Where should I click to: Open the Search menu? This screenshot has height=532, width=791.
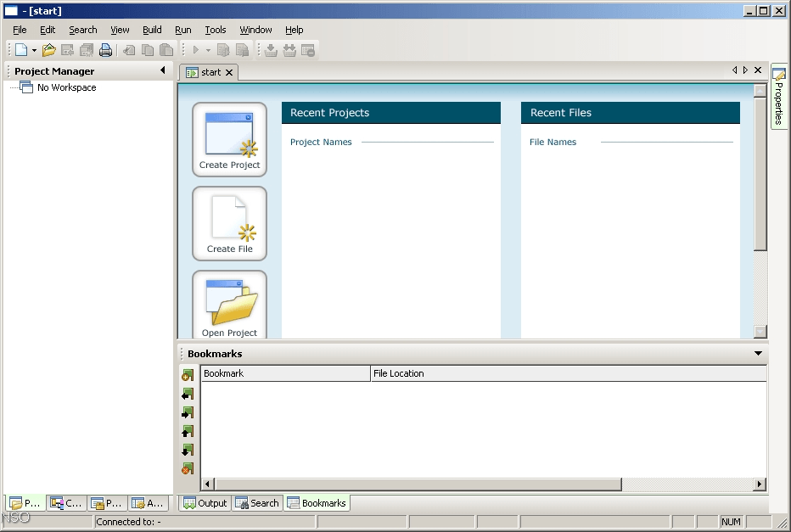coord(82,30)
